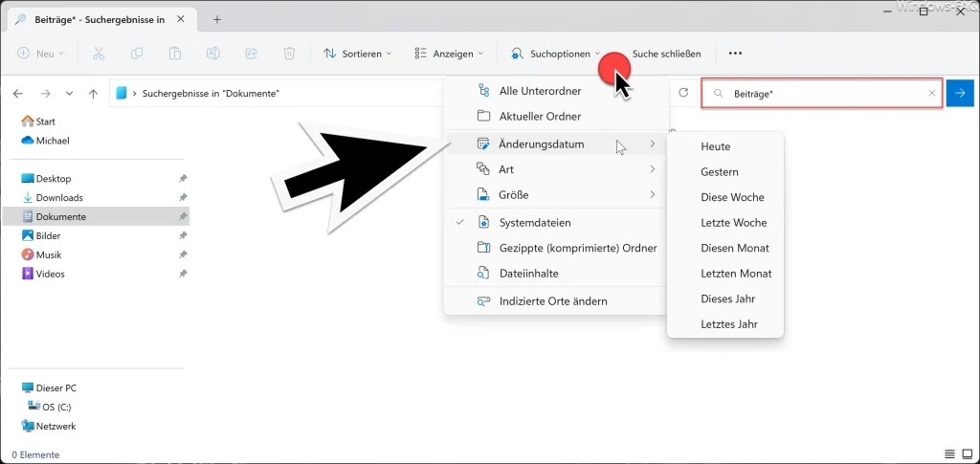
Task: Open Michael OneDrive in sidebar
Action: click(x=46, y=141)
